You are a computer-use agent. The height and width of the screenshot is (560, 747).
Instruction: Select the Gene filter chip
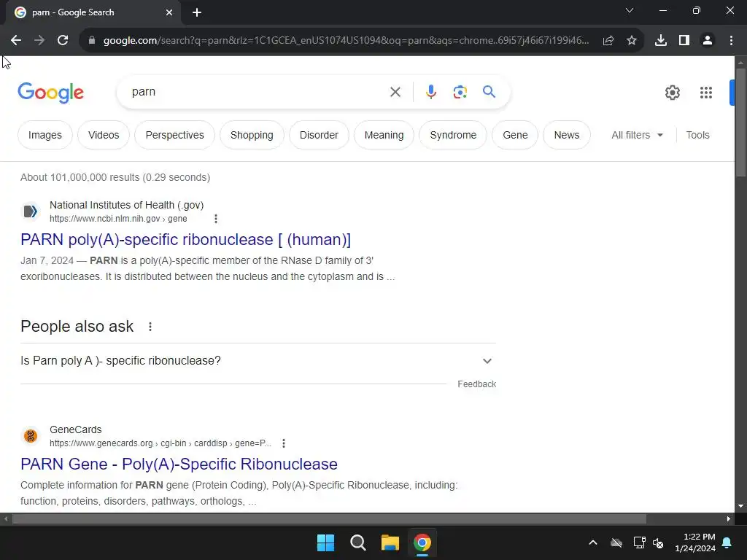coord(515,135)
